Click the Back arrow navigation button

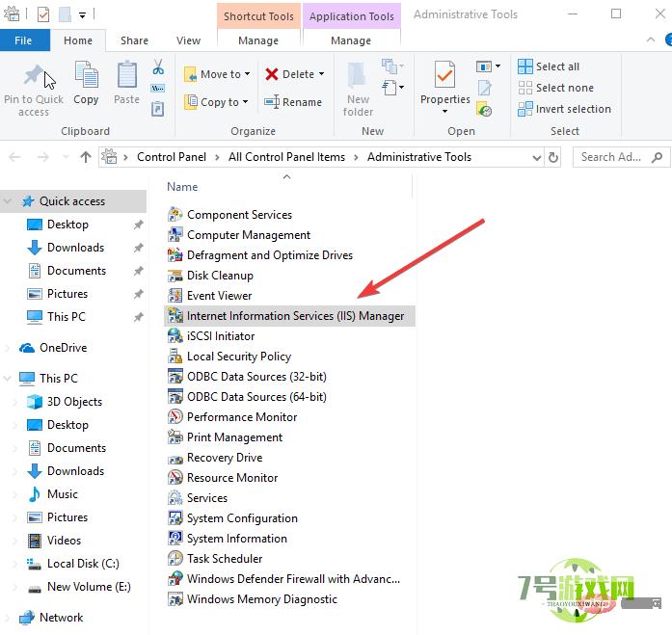[15, 157]
